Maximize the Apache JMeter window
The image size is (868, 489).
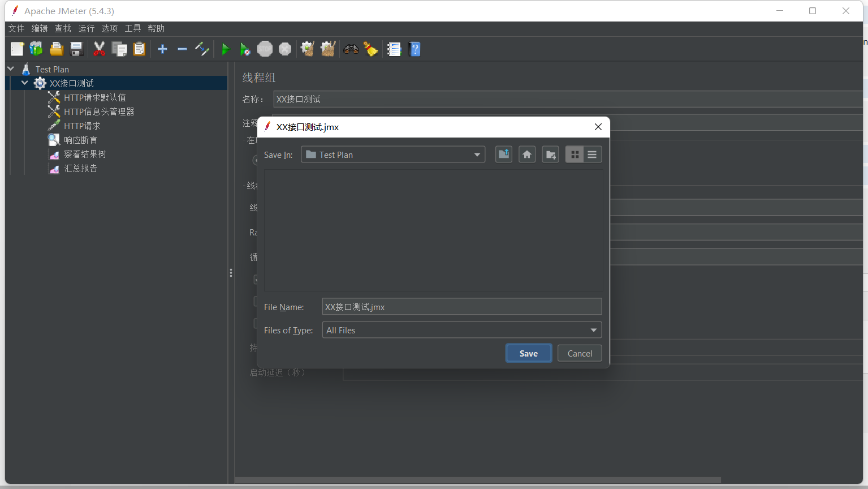click(x=813, y=11)
